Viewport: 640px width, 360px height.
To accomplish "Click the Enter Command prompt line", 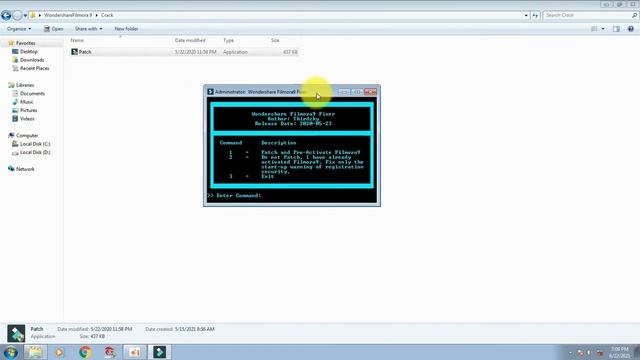I will coord(234,196).
